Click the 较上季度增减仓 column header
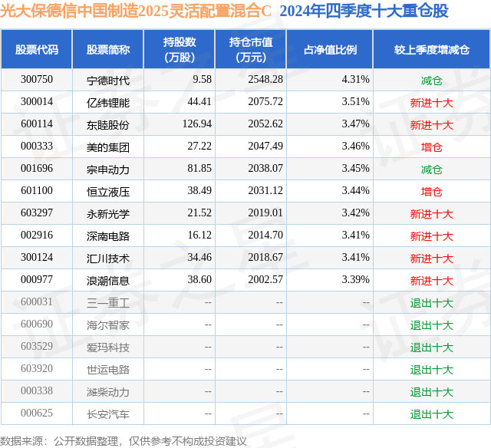Viewport: 491px width, 448px height. 431,49
